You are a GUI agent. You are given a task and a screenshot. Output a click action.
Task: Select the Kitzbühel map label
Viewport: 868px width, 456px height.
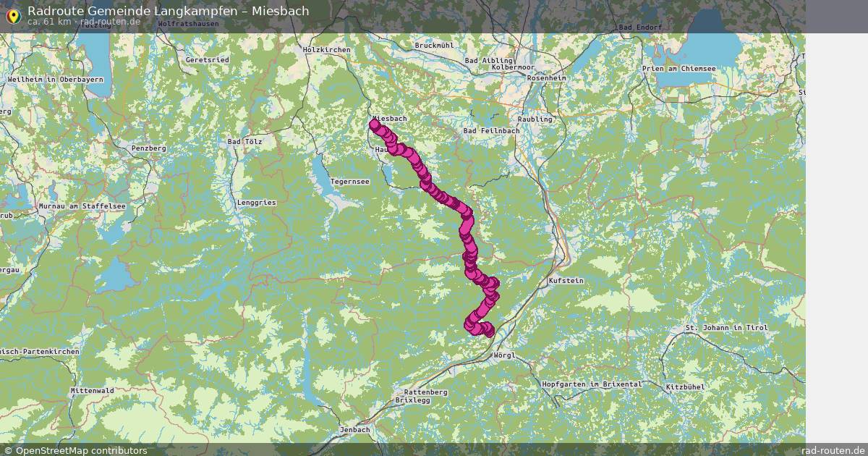[x=684, y=387]
